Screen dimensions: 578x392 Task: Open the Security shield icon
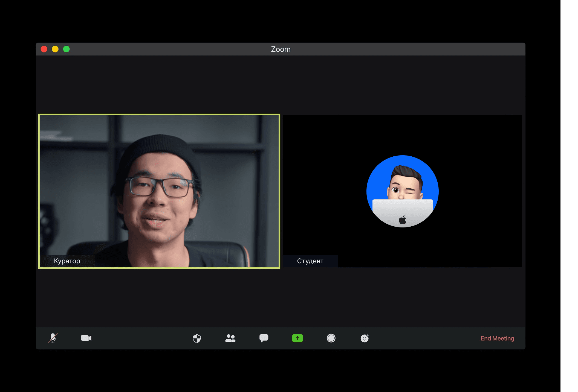[x=197, y=338]
